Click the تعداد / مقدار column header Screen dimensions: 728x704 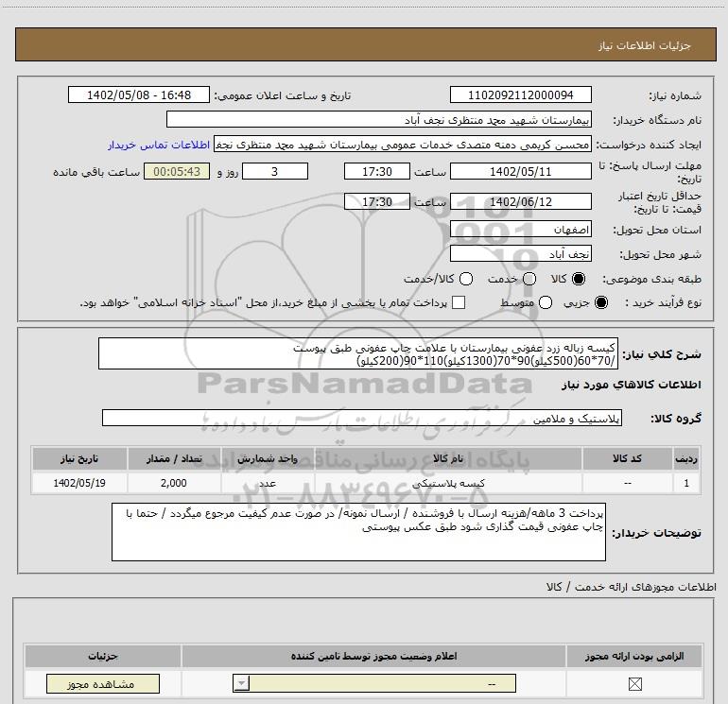click(174, 458)
